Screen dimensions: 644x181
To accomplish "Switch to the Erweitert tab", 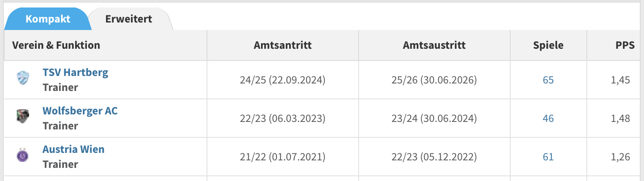I will (129, 19).
